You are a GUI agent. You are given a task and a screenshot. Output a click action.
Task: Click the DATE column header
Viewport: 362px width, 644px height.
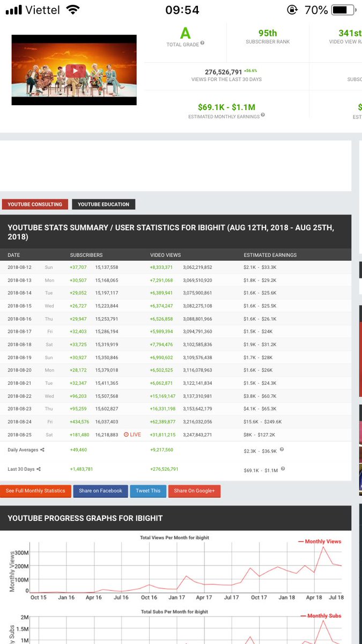pos(14,255)
